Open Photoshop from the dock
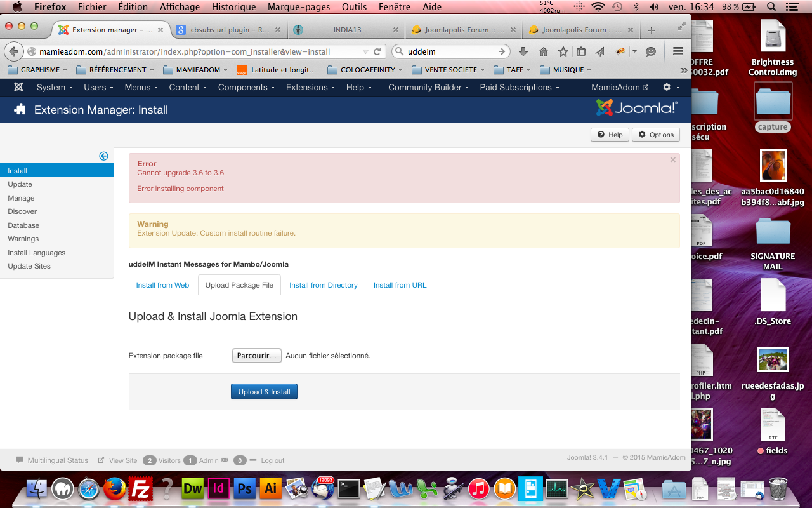 pos(244,488)
